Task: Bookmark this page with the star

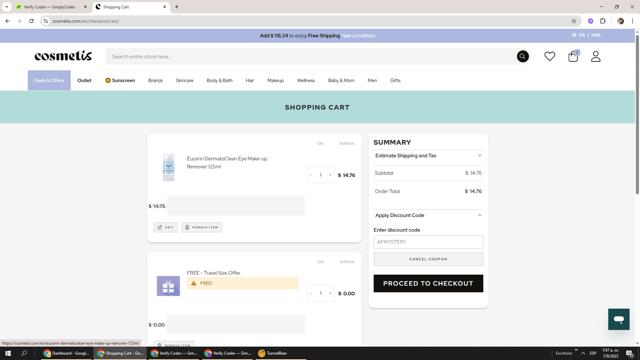Action: click(x=573, y=21)
